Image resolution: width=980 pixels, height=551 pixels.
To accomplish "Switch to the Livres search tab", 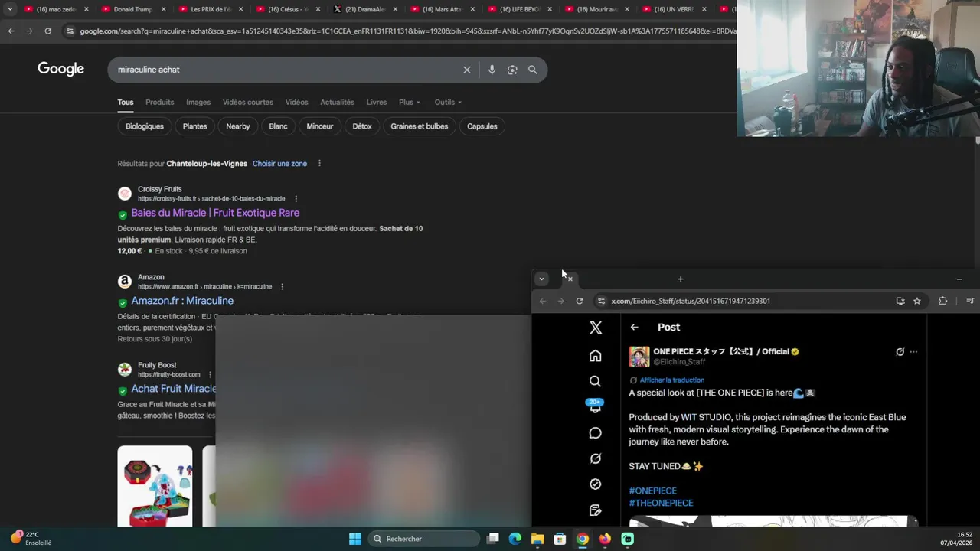I will pyautogui.click(x=377, y=102).
